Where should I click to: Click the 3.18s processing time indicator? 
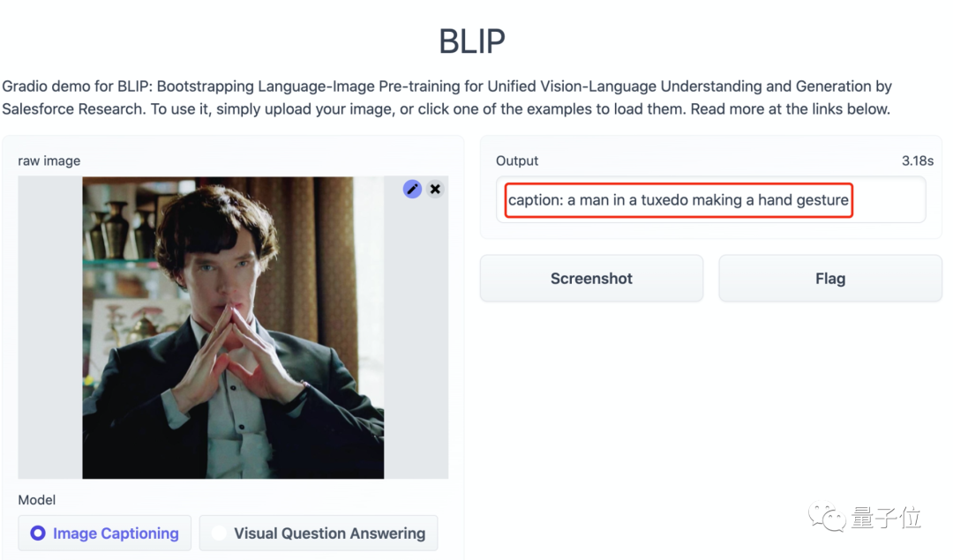tap(918, 161)
